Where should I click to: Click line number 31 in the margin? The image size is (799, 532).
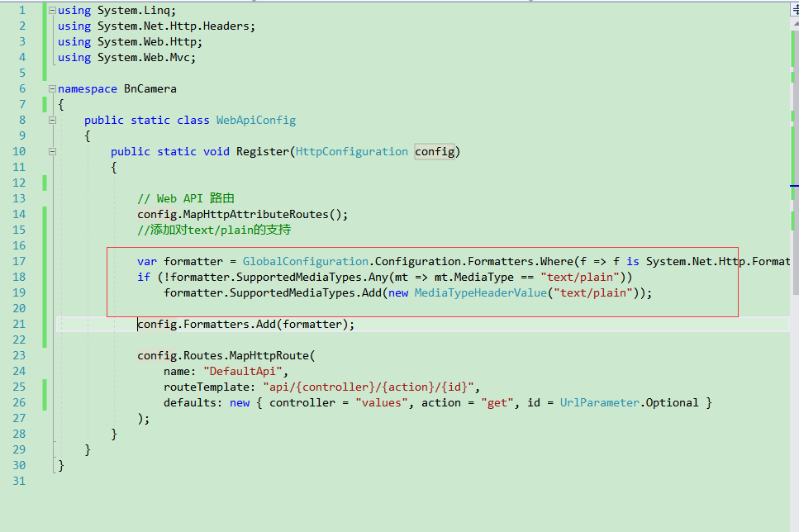19,481
